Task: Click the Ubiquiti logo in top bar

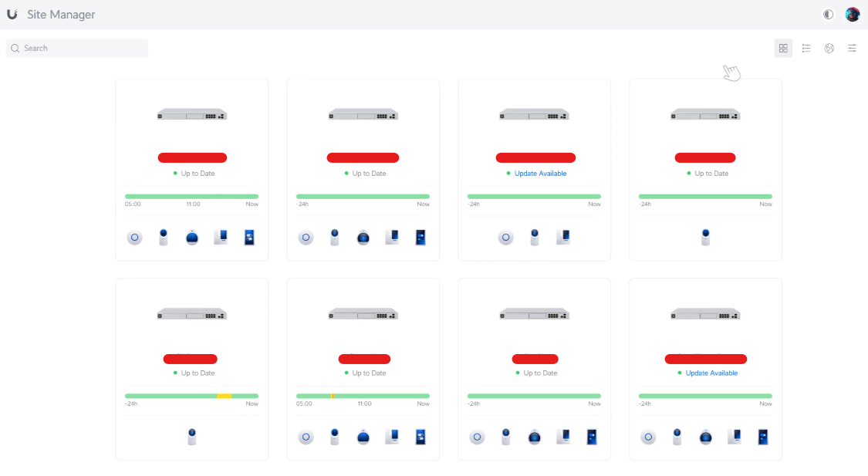Action: coord(12,14)
